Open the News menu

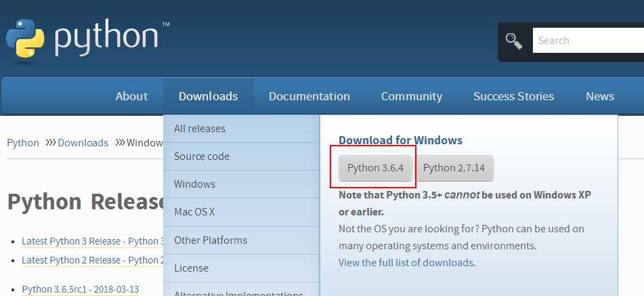pyautogui.click(x=600, y=96)
